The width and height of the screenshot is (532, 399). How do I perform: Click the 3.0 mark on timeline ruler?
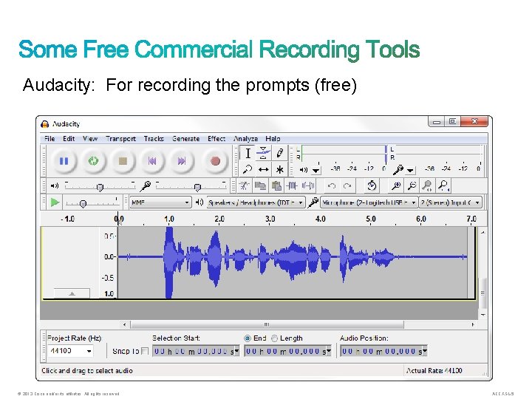(x=270, y=219)
